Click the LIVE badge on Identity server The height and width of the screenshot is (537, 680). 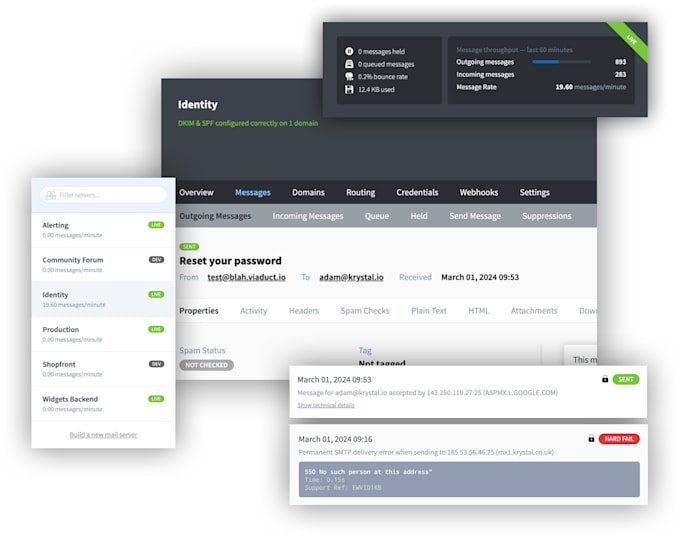156,294
